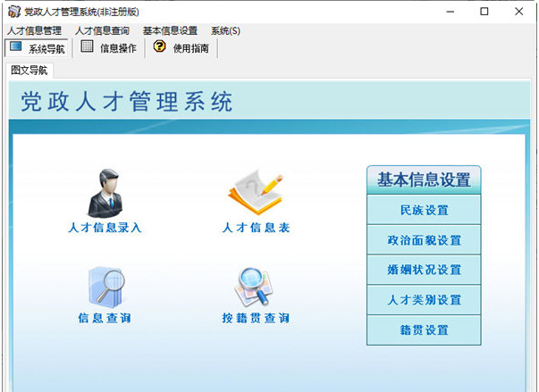The width and height of the screenshot is (539, 392).
Task: Click the 系统导航 toolbar label
Action: 46,49
